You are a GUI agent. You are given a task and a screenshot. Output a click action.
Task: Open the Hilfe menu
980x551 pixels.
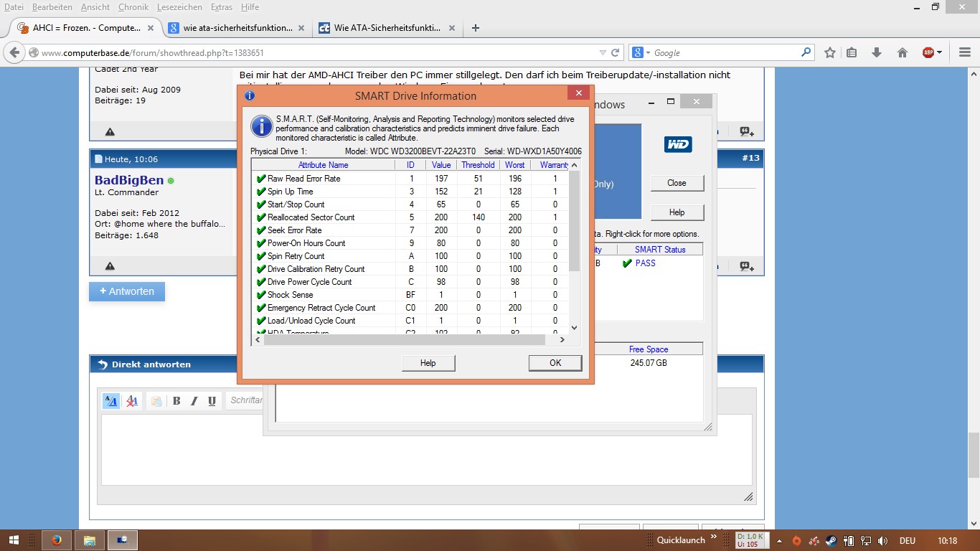[x=250, y=6]
